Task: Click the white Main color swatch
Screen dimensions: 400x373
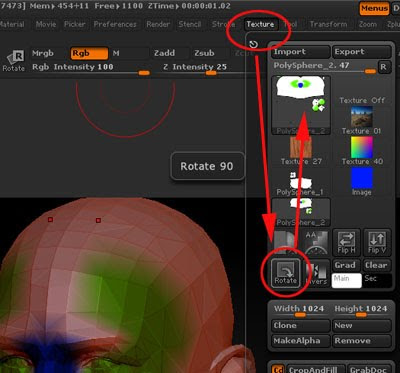Action: coord(347,280)
